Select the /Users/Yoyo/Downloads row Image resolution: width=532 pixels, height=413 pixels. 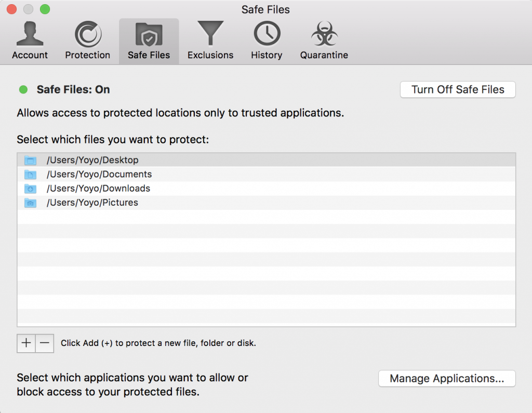pyautogui.click(x=267, y=189)
